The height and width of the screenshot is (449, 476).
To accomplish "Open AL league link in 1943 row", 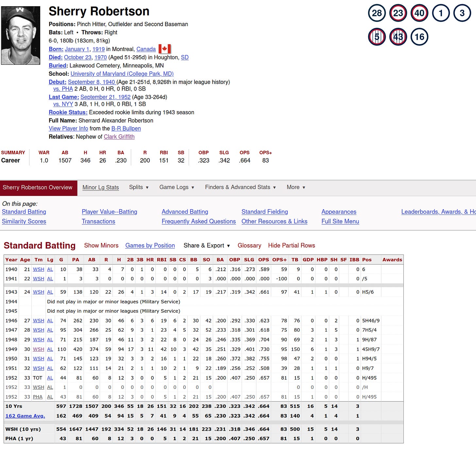I will click(x=50, y=292).
